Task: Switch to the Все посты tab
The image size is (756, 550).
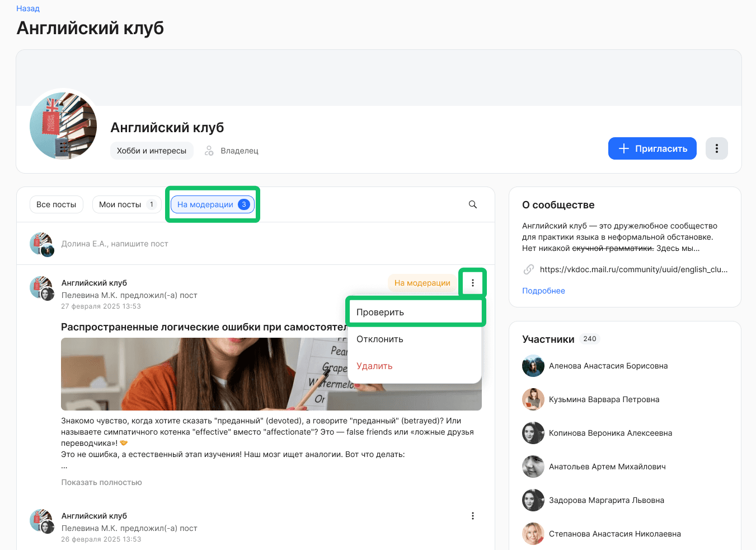Action: click(x=57, y=204)
